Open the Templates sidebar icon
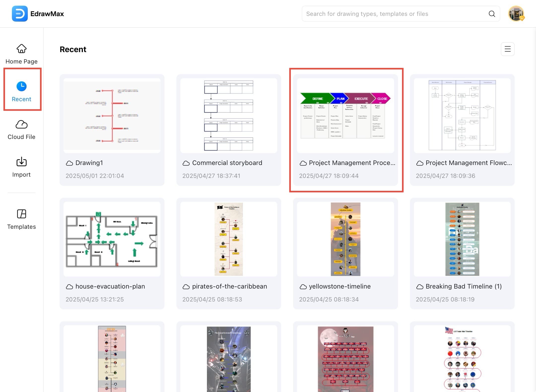The width and height of the screenshot is (536, 392). [22, 214]
